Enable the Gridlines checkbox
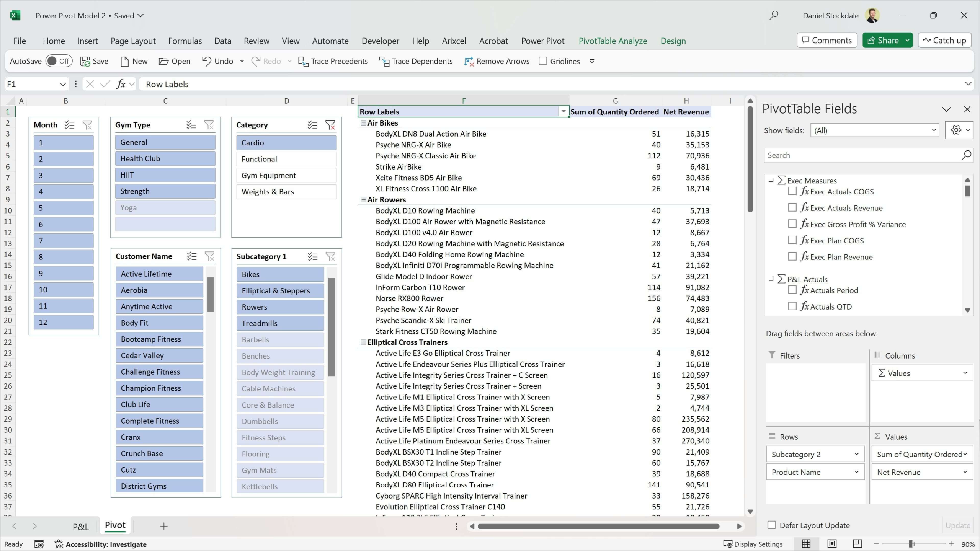The image size is (980, 551). tap(543, 61)
